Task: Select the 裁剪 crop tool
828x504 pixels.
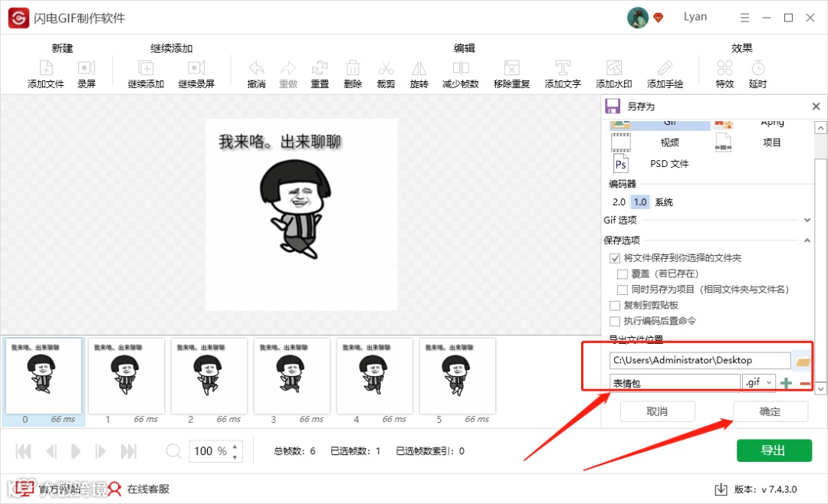Action: coord(386,68)
